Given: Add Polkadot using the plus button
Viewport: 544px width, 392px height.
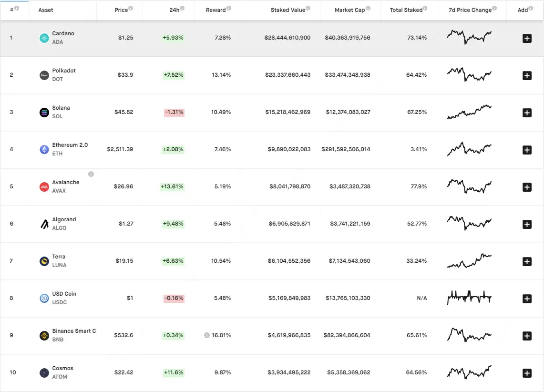Looking at the screenshot, I should pyautogui.click(x=527, y=75).
